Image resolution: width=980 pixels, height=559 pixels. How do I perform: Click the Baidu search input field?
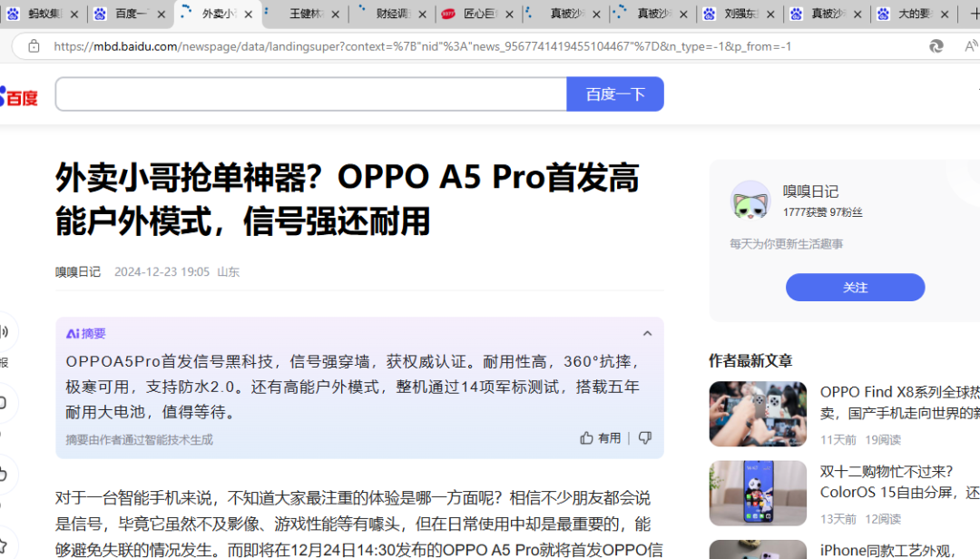pos(310,94)
